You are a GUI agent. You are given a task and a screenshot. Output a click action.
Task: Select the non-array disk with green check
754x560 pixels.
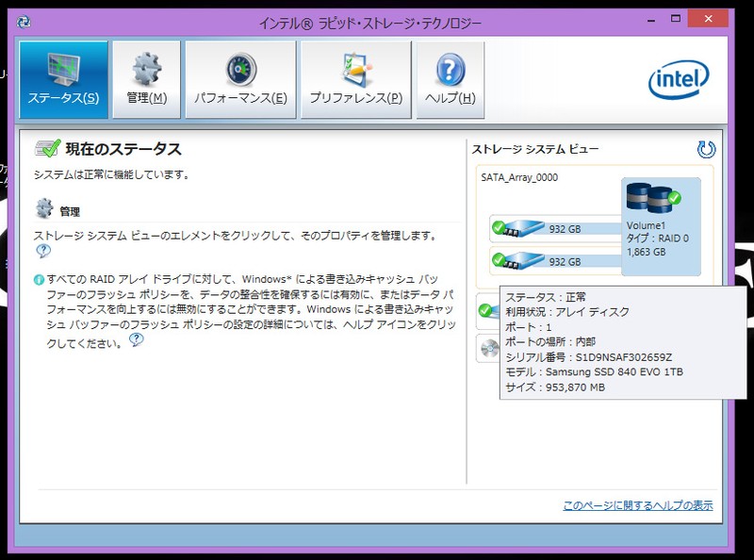(488, 310)
